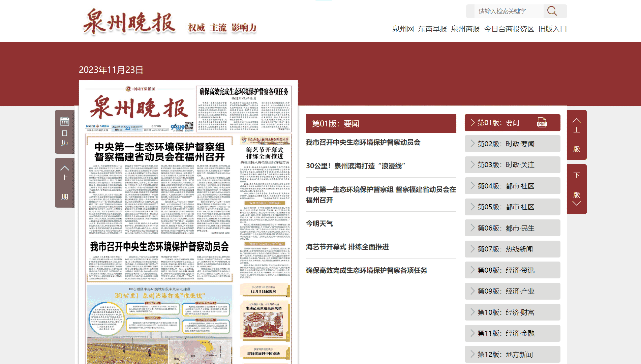This screenshot has height=364, width=641.
Task: Click the 下一版 next page button
Action: 577,189
